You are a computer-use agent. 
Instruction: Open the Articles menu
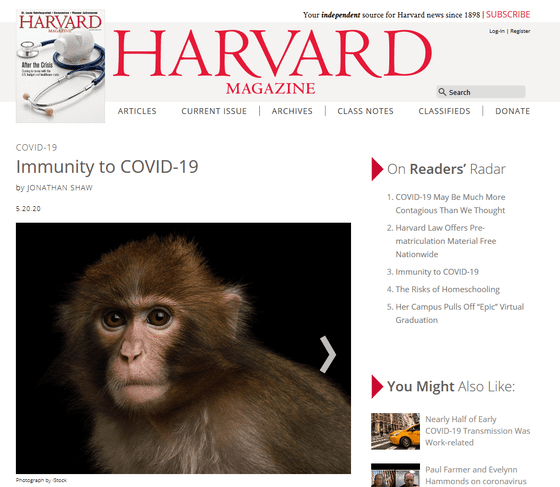click(x=137, y=111)
